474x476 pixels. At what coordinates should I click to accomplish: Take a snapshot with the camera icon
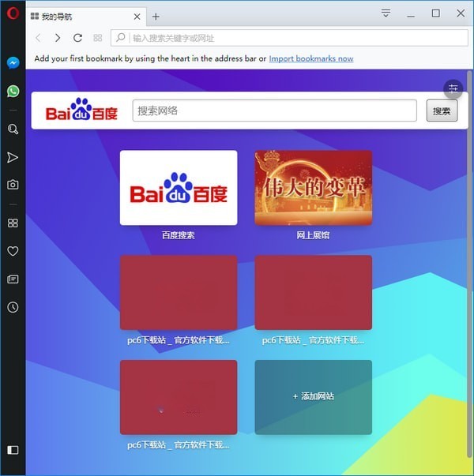point(13,184)
